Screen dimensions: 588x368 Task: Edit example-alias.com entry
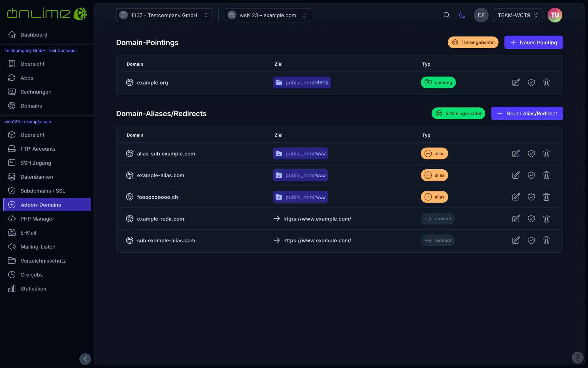[516, 175]
